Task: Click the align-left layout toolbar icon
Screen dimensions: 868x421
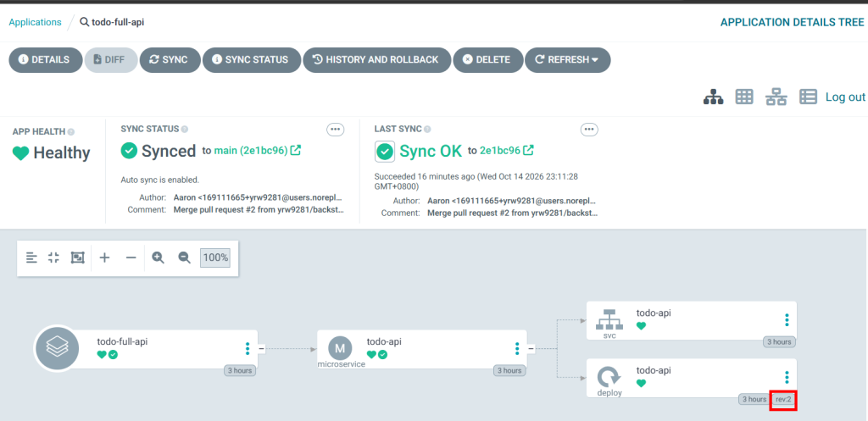Action: 31,258
